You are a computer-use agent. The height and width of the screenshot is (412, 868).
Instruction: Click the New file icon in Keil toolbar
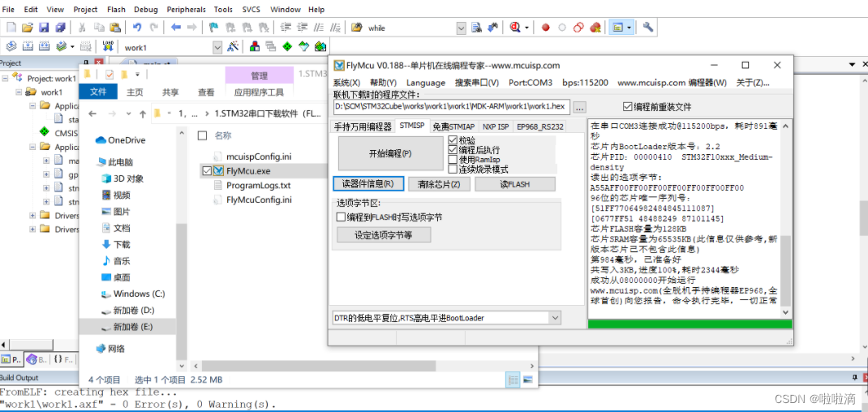click(x=11, y=27)
